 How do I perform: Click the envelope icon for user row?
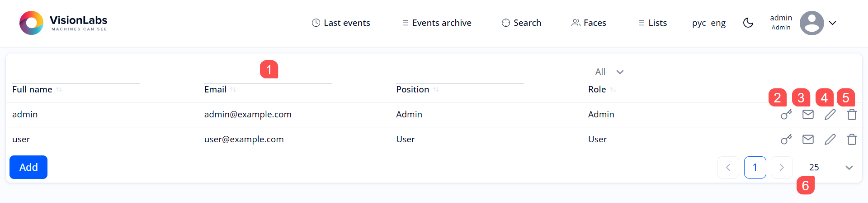click(808, 140)
